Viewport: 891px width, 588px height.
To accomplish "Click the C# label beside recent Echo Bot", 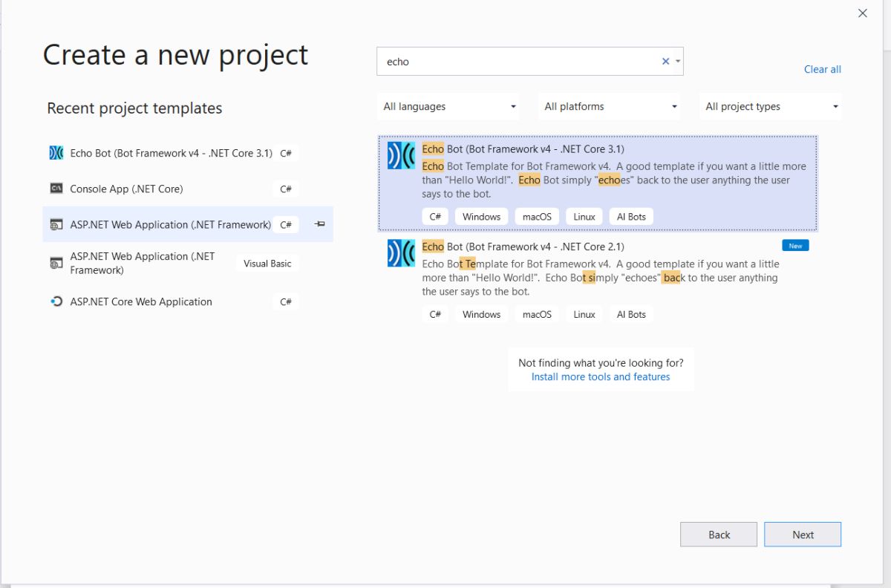I will click(x=286, y=153).
